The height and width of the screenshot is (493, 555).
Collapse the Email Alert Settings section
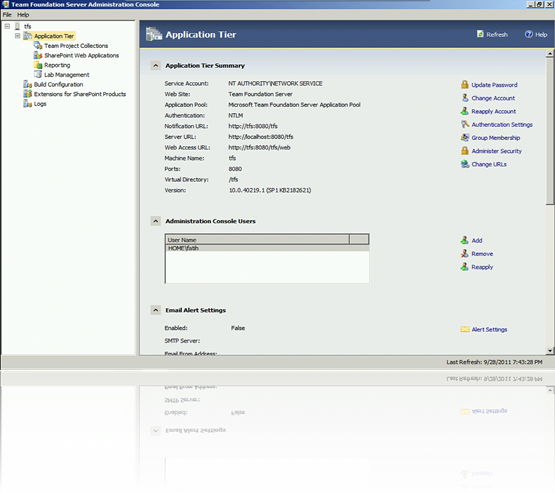pyautogui.click(x=155, y=310)
